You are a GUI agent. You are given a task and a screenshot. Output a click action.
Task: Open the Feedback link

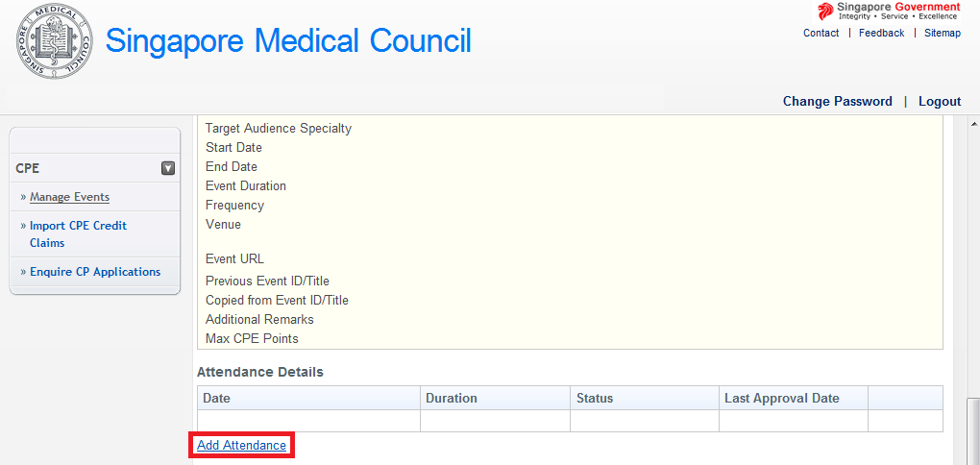tap(881, 33)
